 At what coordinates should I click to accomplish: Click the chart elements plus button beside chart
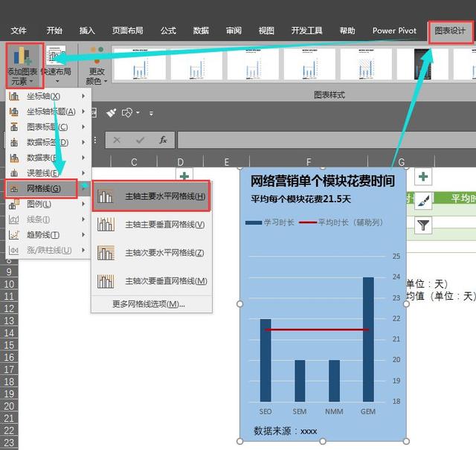[423, 176]
